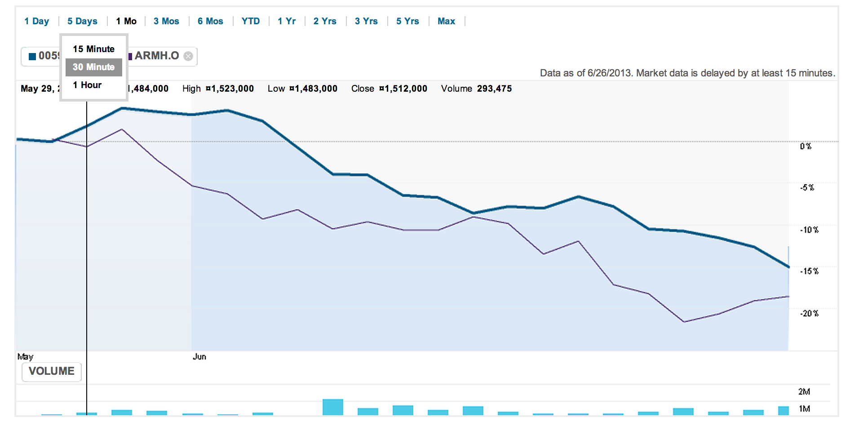This screenshot has width=868, height=444.
Task: Pick the 1 Hour interval option
Action: tap(87, 85)
